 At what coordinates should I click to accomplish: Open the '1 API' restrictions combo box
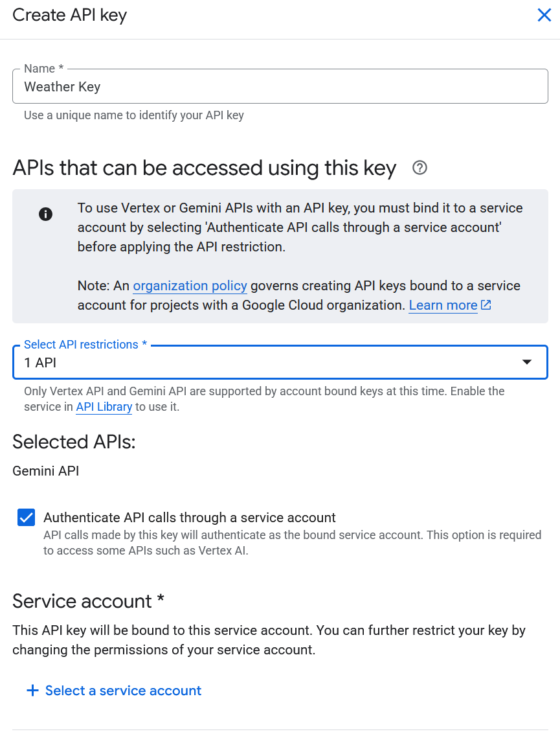[x=259, y=363]
